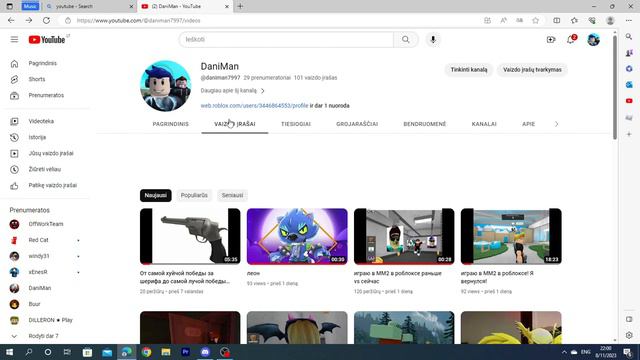Open the web.roblox.com profile link
Viewport: 640px width, 360px height.
pos(254,106)
